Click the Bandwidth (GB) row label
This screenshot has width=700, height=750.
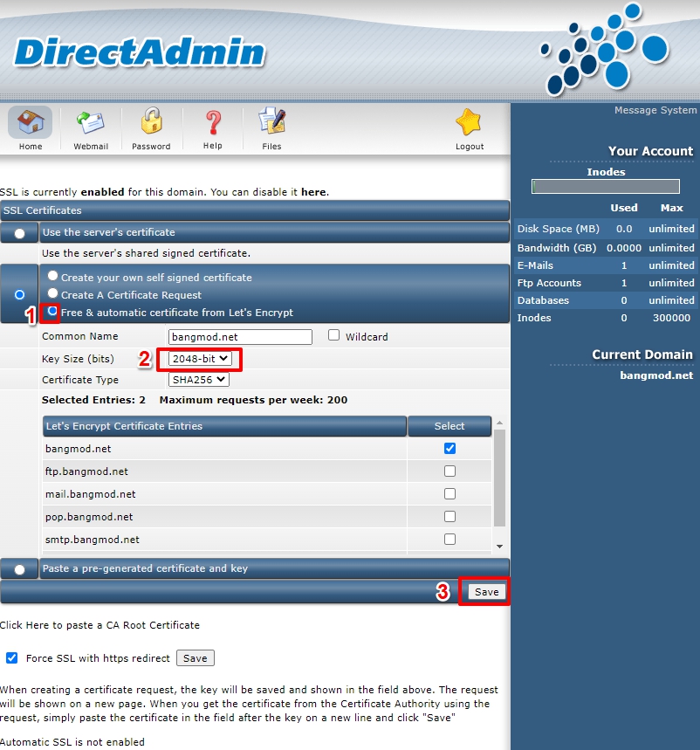click(557, 248)
